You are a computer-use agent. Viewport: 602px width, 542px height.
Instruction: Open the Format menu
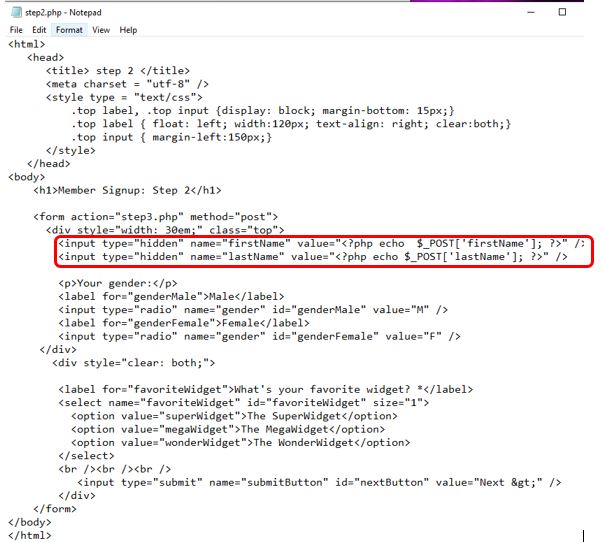tap(69, 30)
